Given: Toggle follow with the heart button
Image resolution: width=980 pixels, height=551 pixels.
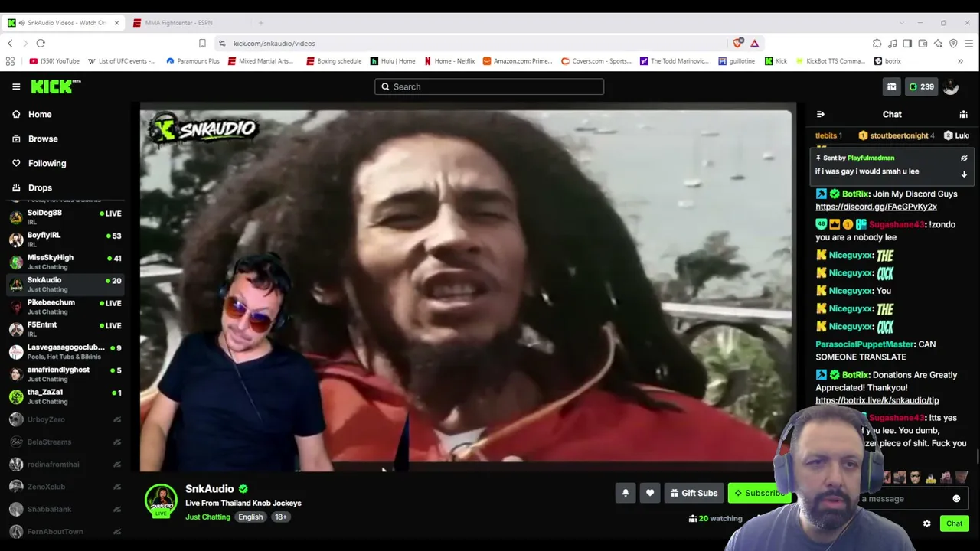Looking at the screenshot, I should pyautogui.click(x=650, y=493).
